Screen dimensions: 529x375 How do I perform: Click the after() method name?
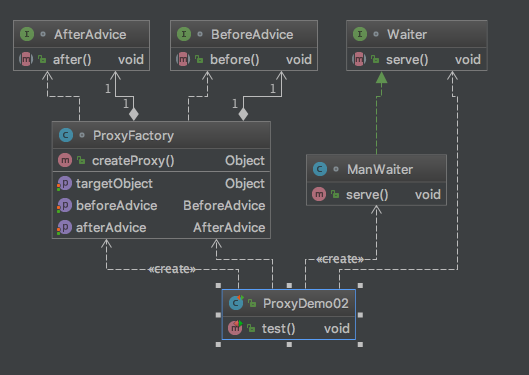72,60
